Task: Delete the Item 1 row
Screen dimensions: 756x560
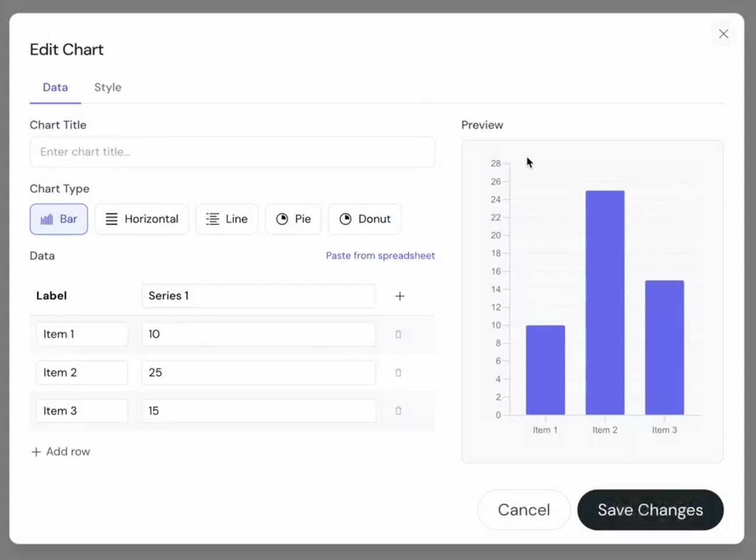Action: 398,334
